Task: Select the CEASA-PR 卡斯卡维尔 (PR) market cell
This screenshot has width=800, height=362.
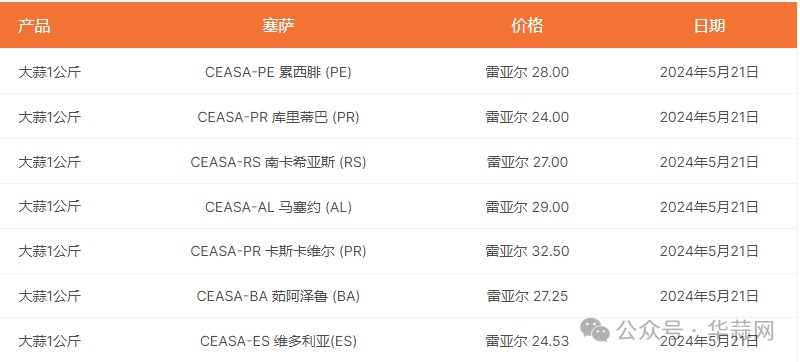Action: coord(278,251)
